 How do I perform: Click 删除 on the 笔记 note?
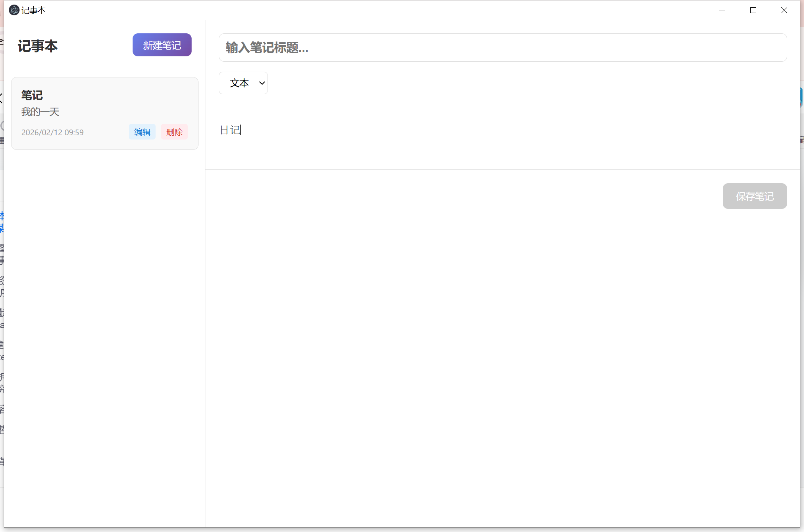(x=174, y=132)
